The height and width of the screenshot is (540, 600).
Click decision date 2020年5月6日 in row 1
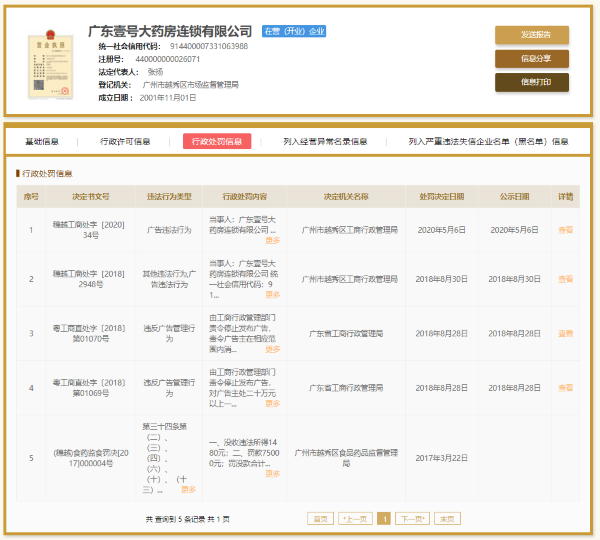click(x=442, y=230)
